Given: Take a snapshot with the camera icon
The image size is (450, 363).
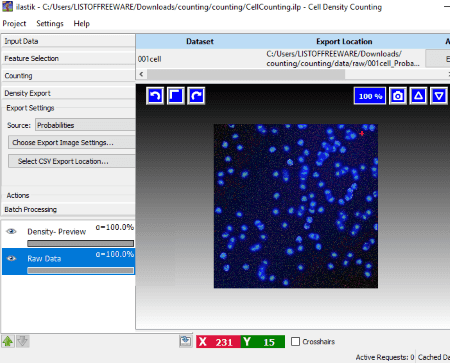Looking at the screenshot, I should 398,96.
